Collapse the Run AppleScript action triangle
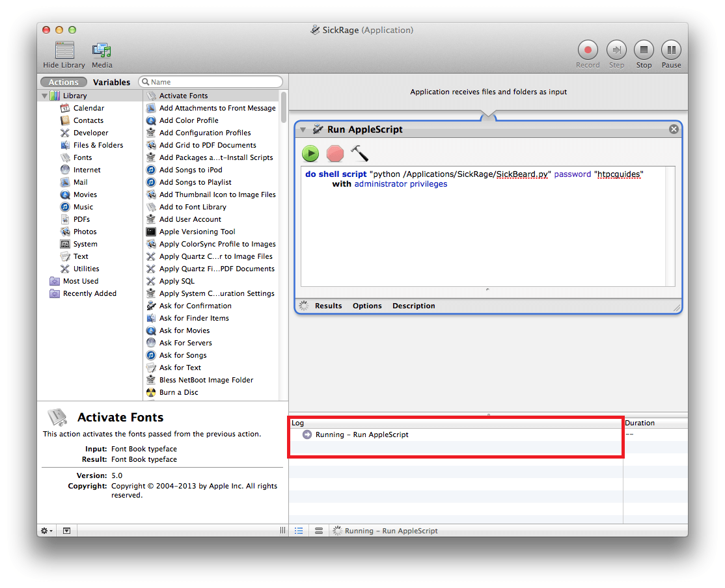 coord(303,129)
